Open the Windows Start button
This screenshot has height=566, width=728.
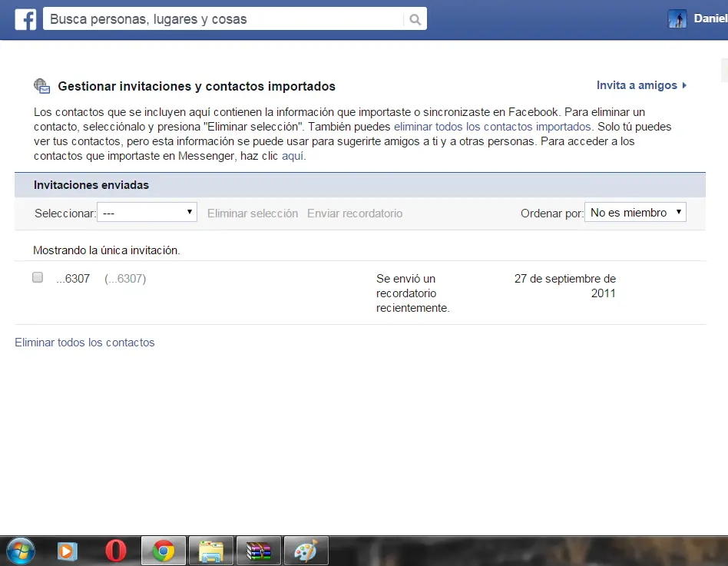click(x=21, y=551)
